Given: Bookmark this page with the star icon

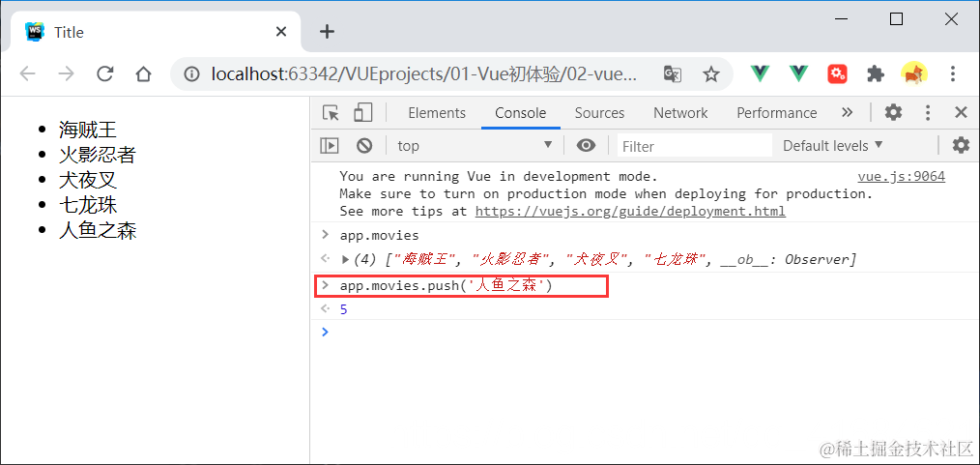Looking at the screenshot, I should (710, 74).
